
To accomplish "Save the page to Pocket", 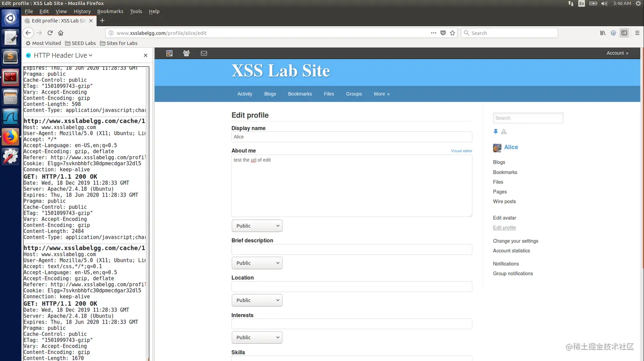I will tap(443, 33).
